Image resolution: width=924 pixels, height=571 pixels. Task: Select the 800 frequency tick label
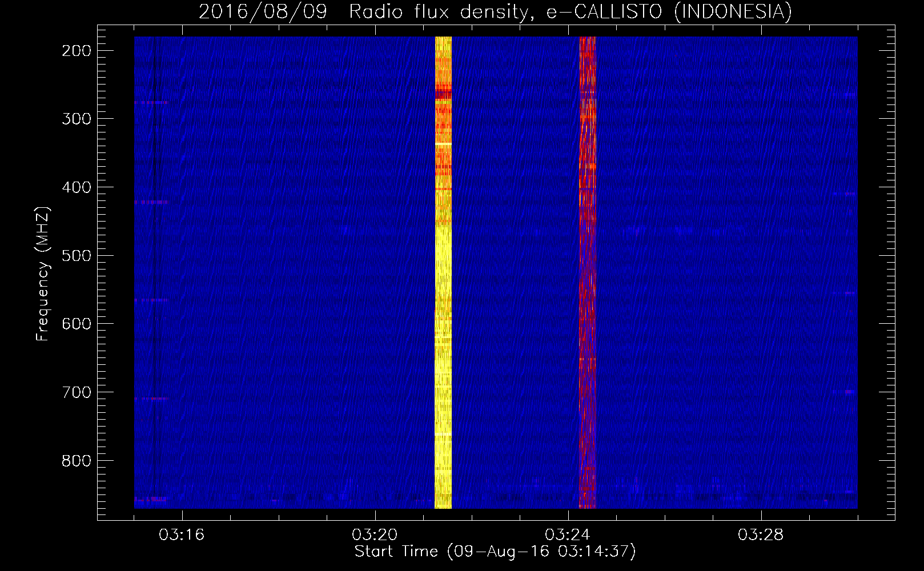[77, 460]
